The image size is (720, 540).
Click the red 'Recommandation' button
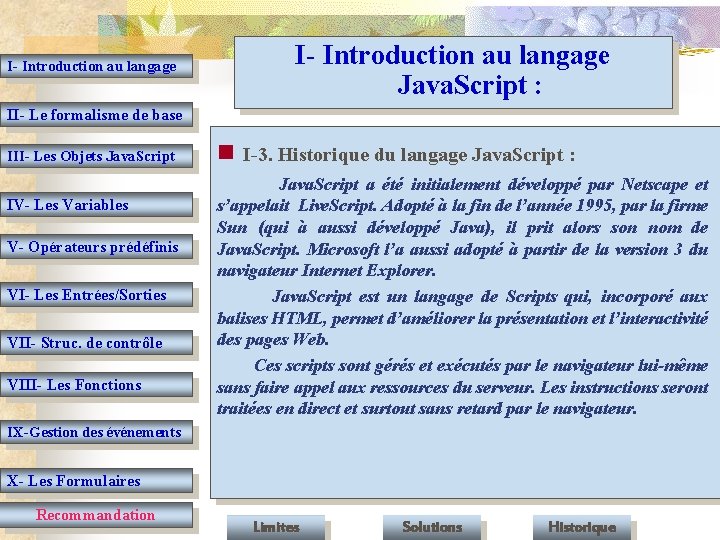coord(96,515)
